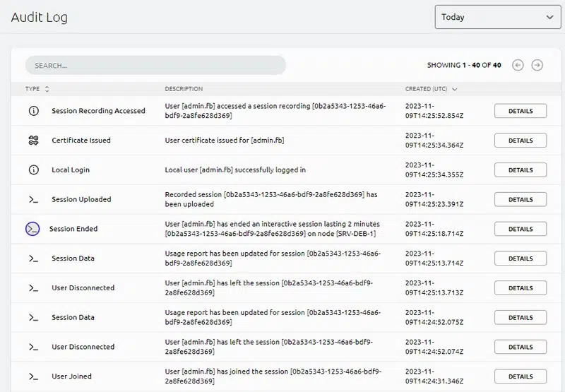Image resolution: width=565 pixels, height=392 pixels.
Task: Go to previous page using left arrow
Action: pos(518,65)
